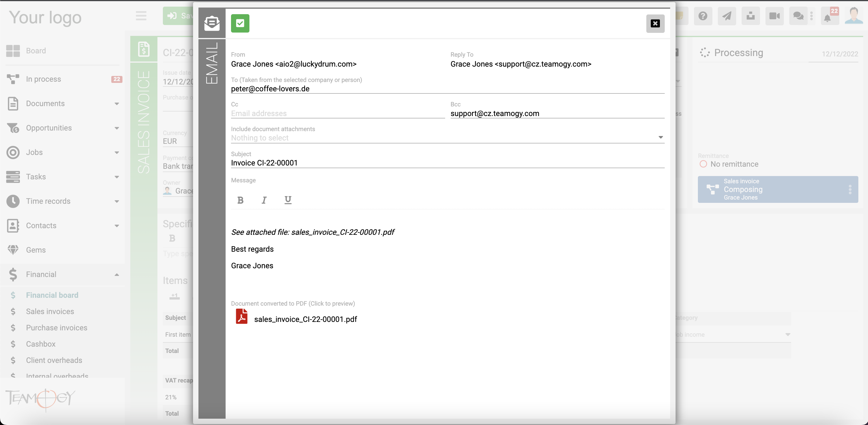Expand the Time records sidebar section
This screenshot has width=868, height=425.
click(117, 201)
